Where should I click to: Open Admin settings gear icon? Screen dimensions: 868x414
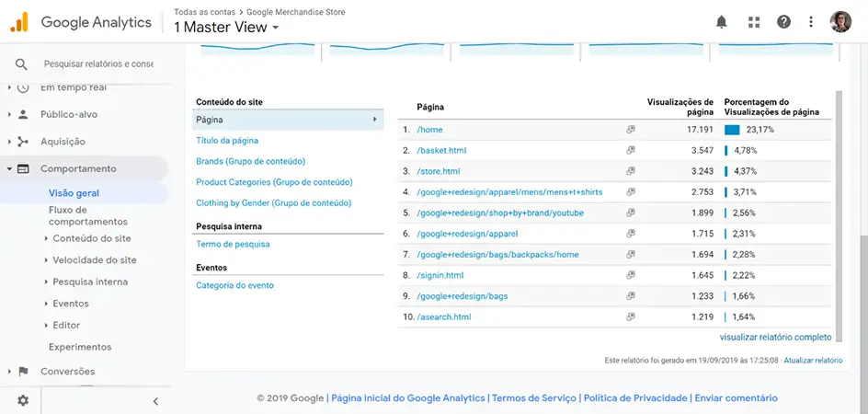click(23, 401)
